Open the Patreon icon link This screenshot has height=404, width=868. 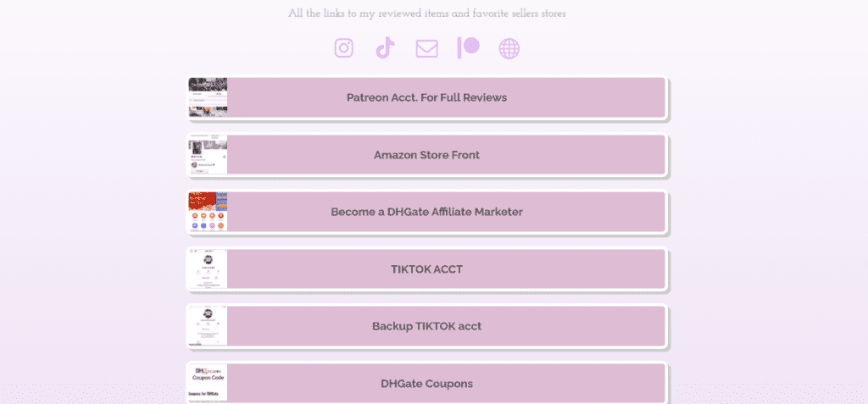468,48
